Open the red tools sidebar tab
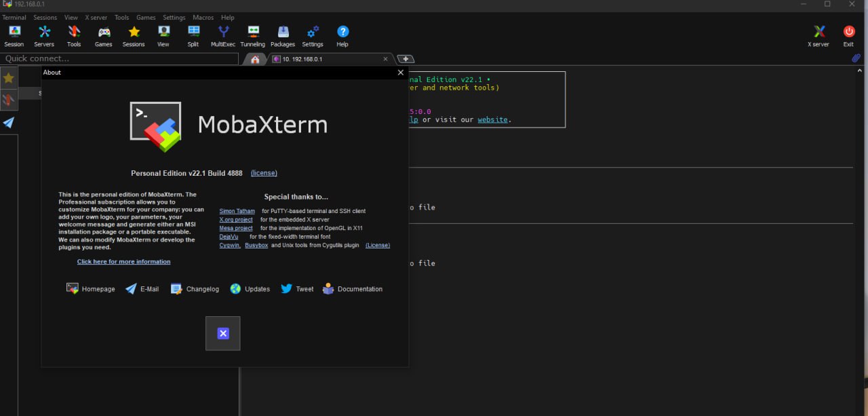This screenshot has height=416, width=868. tap(9, 100)
